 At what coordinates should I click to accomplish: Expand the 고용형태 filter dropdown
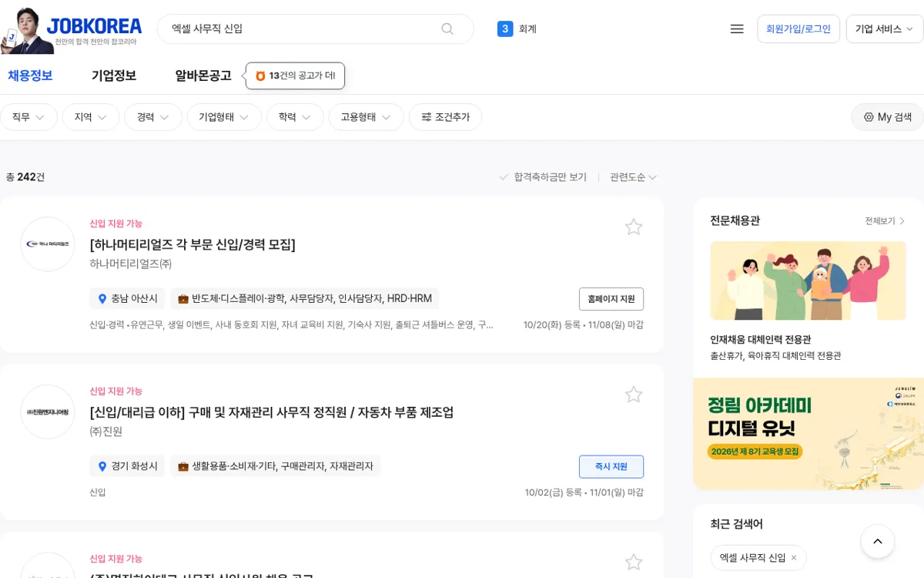click(x=367, y=117)
